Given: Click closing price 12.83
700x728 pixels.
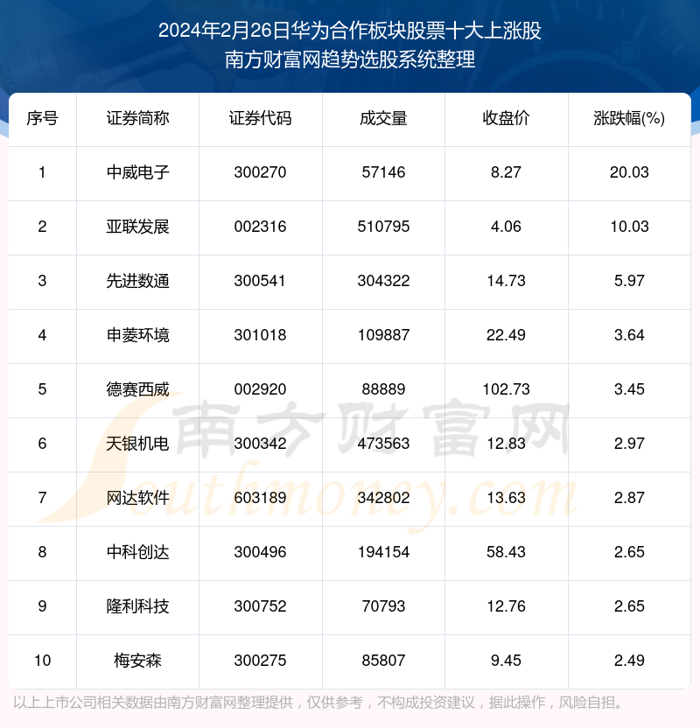Looking at the screenshot, I should [x=506, y=444].
